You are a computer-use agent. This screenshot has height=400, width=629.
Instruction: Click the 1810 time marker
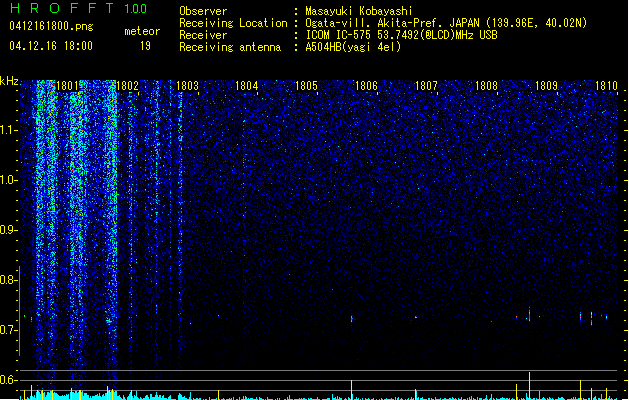(x=606, y=86)
